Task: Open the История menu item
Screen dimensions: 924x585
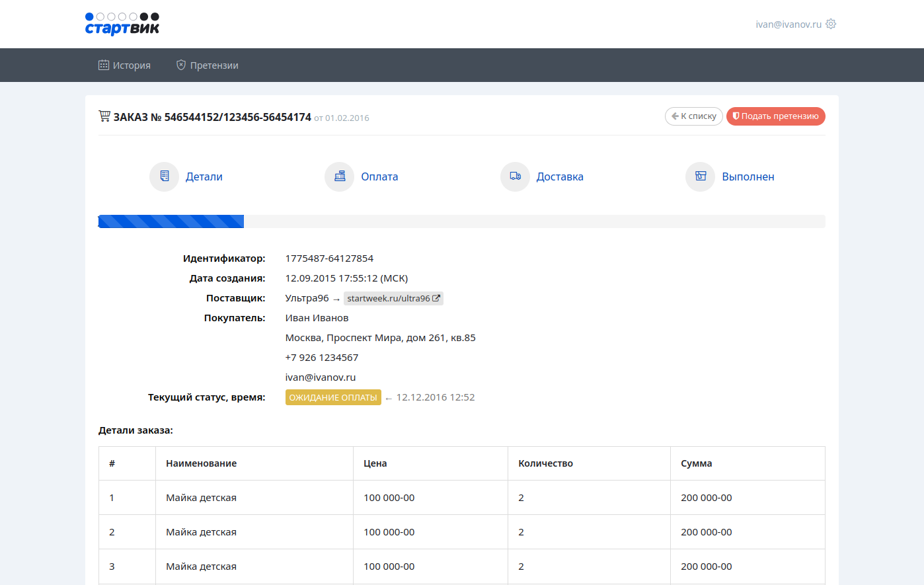Action: [x=124, y=65]
